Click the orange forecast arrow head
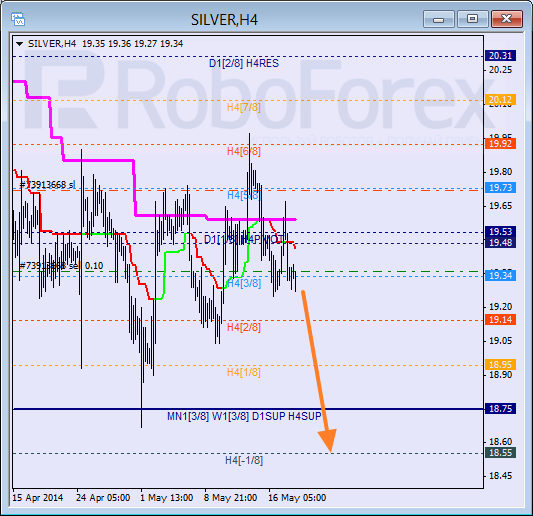This screenshot has height=516, width=533. click(x=328, y=440)
